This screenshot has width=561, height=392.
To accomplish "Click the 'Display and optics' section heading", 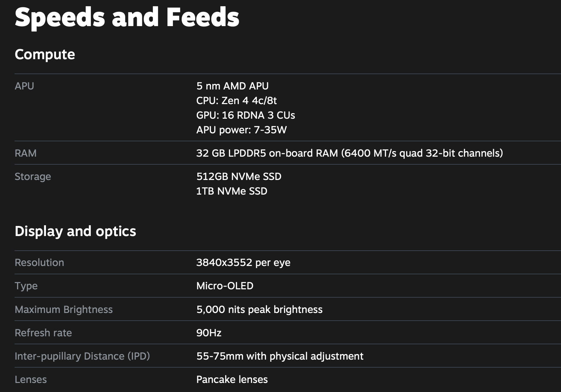I will [x=75, y=231].
